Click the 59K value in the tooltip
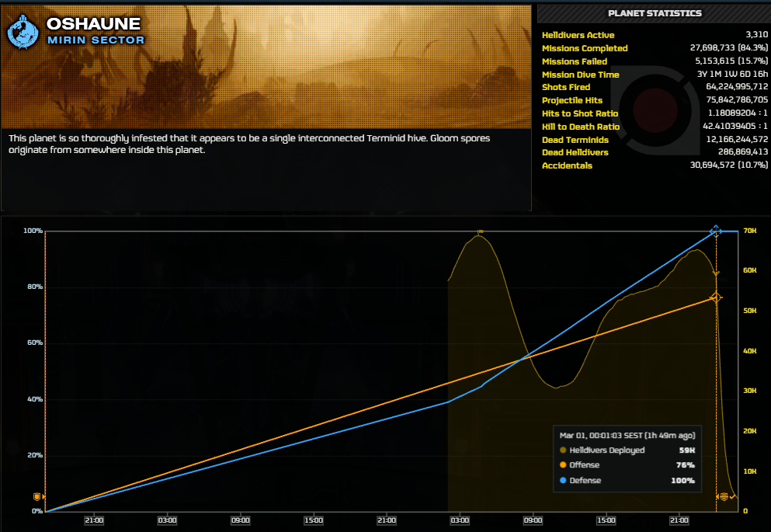This screenshot has width=771, height=532. (687, 450)
